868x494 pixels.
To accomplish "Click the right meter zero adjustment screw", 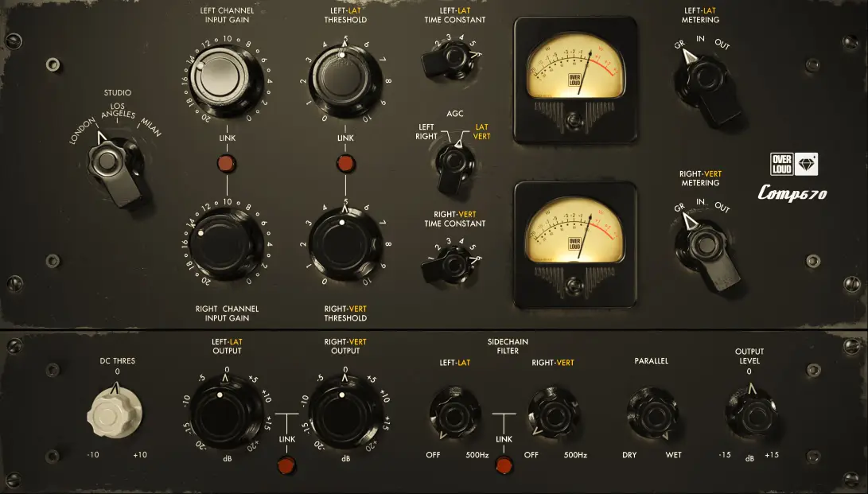I will coord(574,284).
